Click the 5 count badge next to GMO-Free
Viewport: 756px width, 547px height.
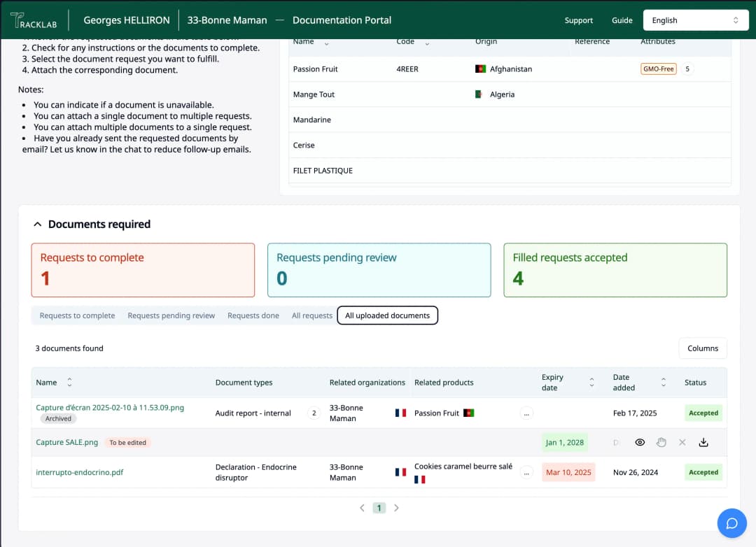point(687,69)
